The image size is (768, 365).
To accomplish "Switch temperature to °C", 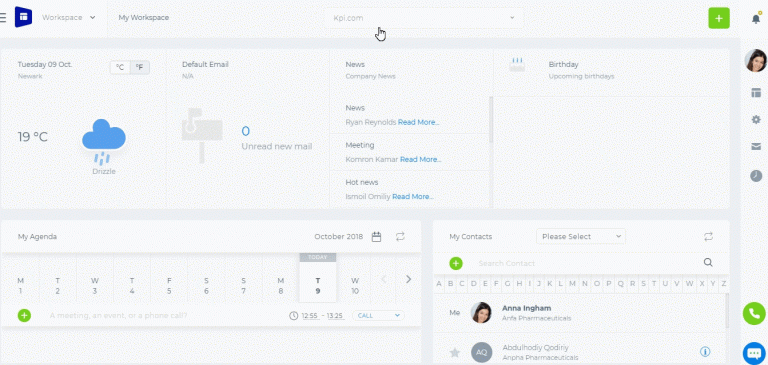I will click(x=120, y=68).
